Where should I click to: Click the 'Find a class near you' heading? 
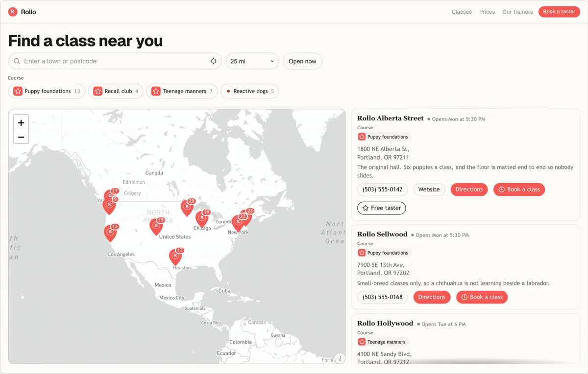(x=85, y=41)
